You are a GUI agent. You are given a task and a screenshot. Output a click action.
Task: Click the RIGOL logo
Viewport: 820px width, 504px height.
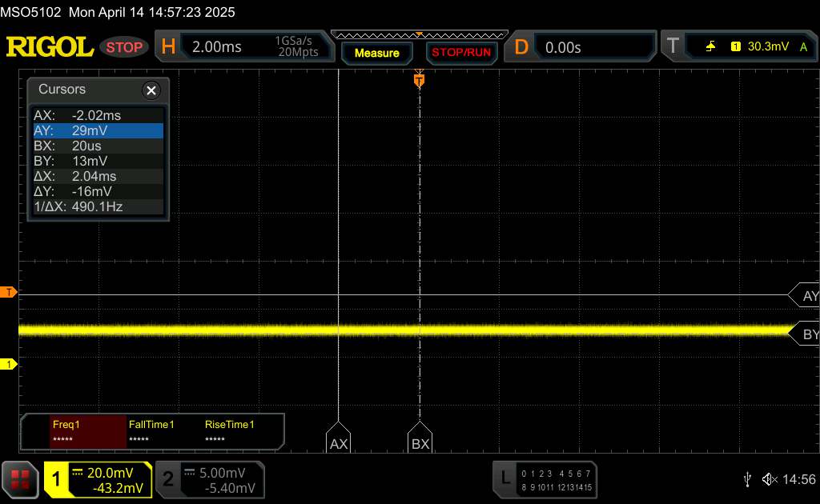[x=50, y=47]
